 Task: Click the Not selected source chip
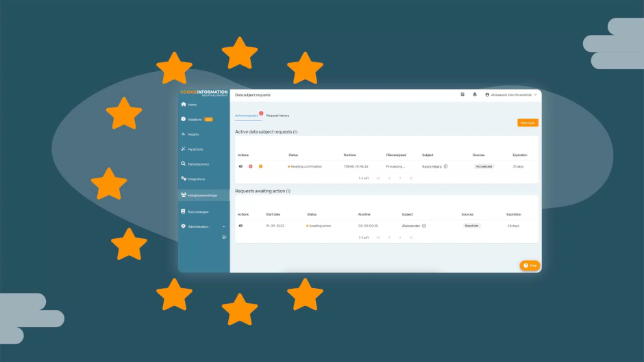(x=484, y=167)
